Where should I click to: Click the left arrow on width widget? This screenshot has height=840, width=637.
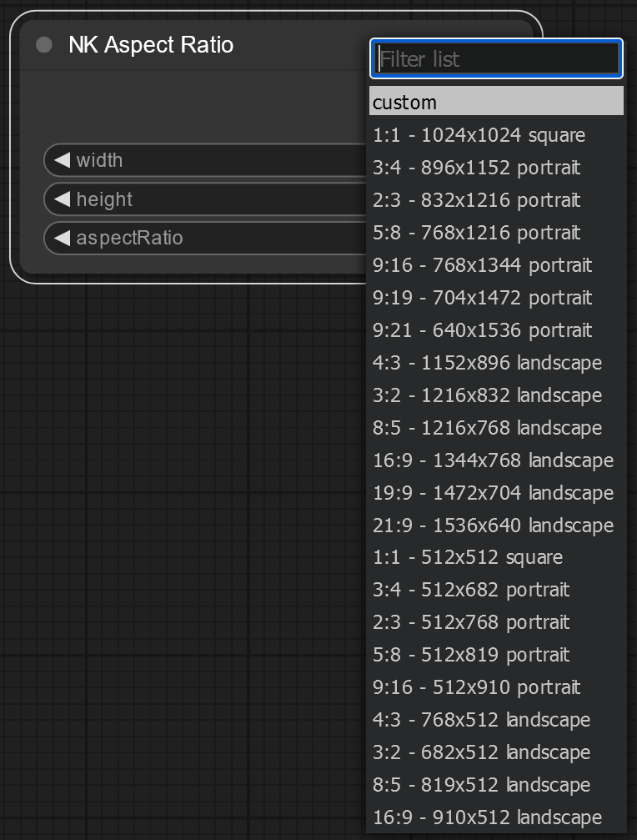62,159
